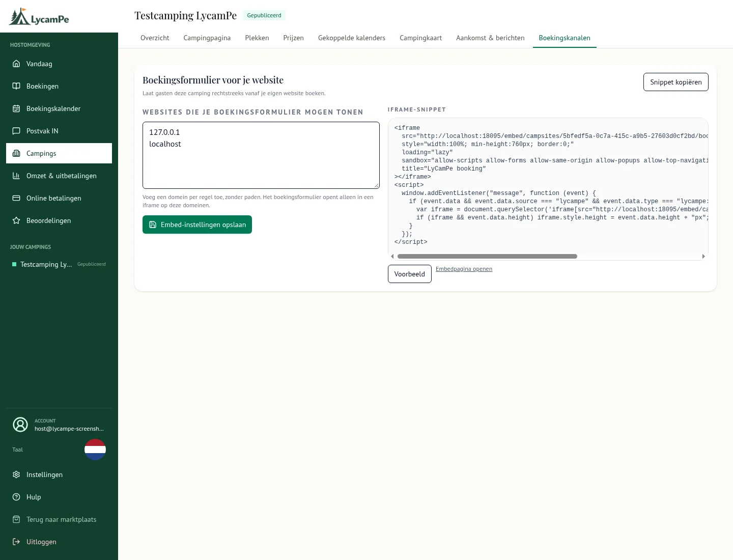Click the snippet scroll left arrow
This screenshot has width=733, height=560.
(392, 257)
